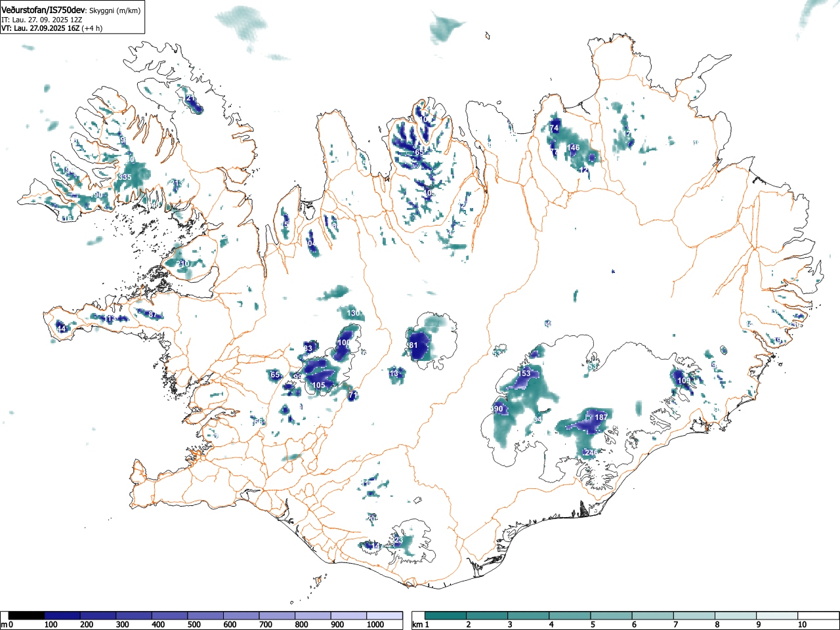Click the 146 visibility value in the north
Screen dimensions: 840x630
(x=574, y=148)
